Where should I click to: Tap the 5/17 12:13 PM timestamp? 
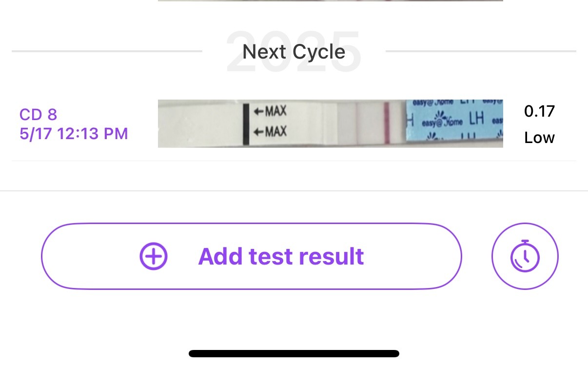point(74,133)
